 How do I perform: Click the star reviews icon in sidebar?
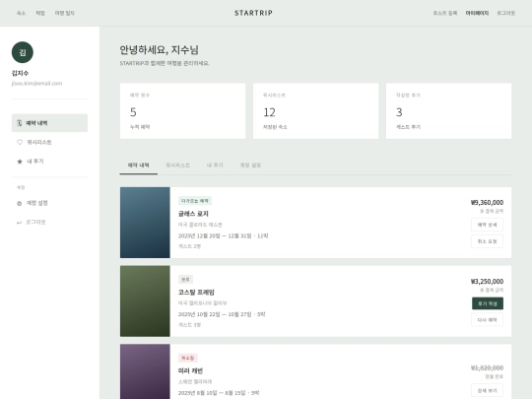(20, 162)
